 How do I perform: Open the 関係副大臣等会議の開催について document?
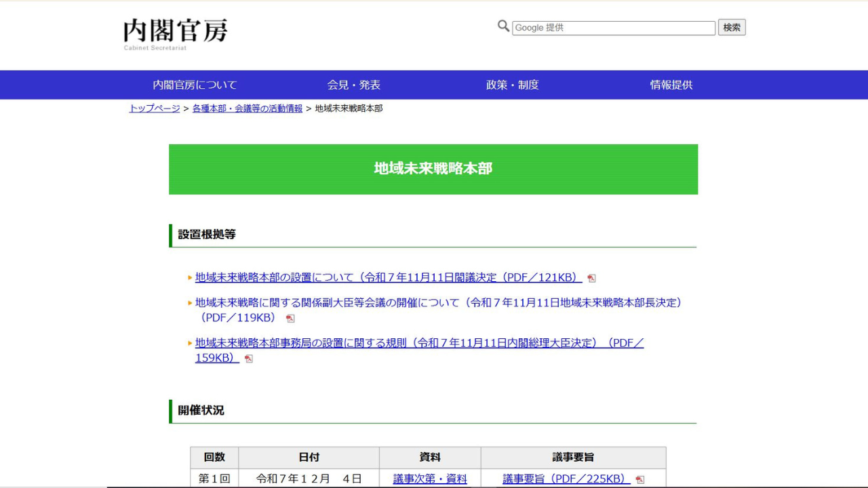pyautogui.click(x=438, y=303)
